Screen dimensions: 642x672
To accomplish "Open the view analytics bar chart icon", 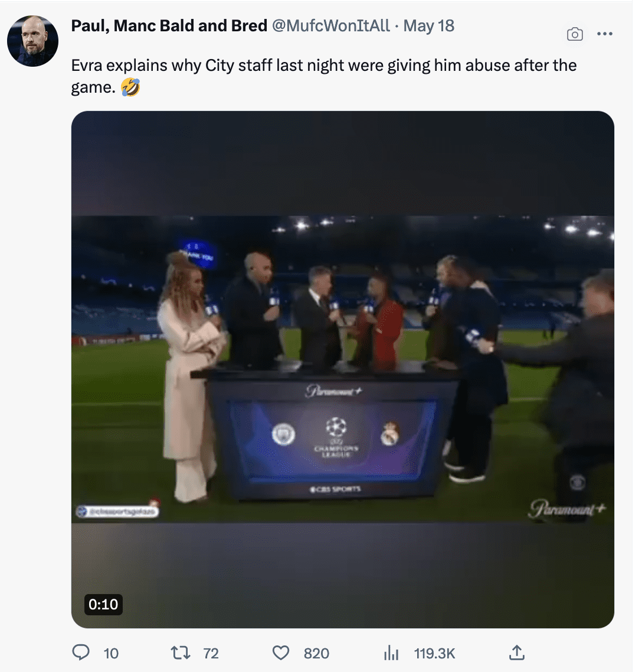I will [x=391, y=653].
